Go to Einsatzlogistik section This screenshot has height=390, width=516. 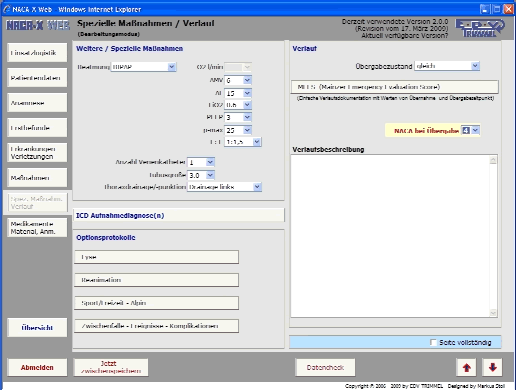(x=37, y=53)
